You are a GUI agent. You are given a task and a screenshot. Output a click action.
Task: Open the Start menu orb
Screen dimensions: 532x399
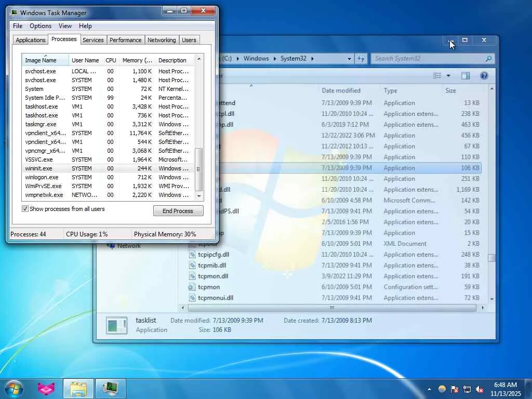point(14,389)
